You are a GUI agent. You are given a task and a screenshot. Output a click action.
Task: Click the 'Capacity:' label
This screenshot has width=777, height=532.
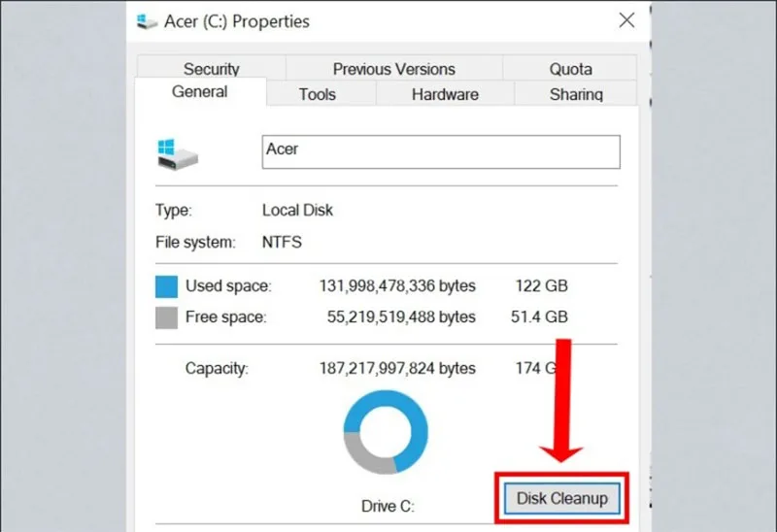click(217, 369)
